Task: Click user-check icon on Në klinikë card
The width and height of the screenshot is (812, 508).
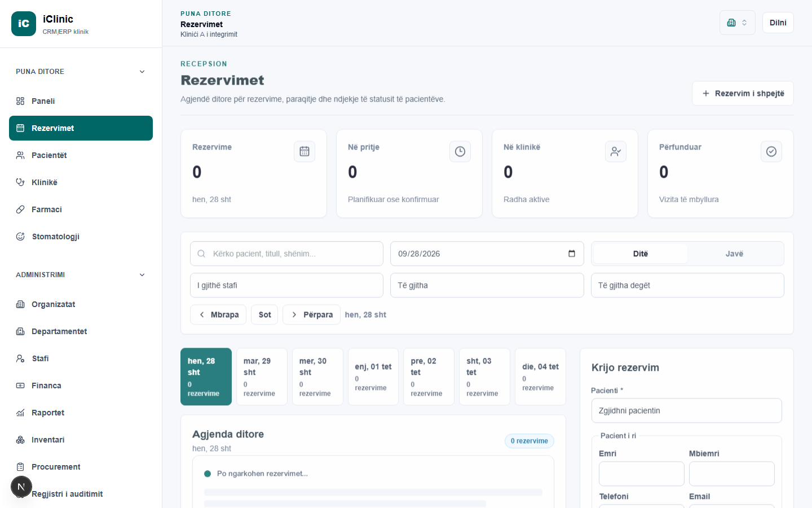Action: point(616,151)
